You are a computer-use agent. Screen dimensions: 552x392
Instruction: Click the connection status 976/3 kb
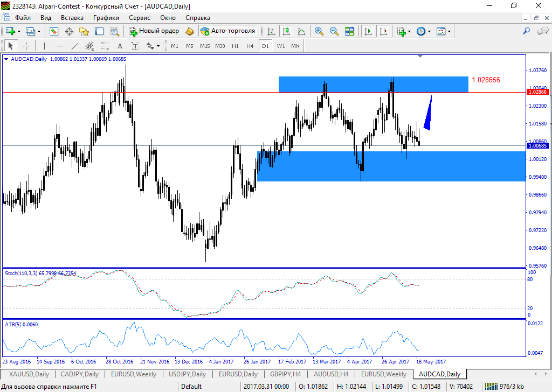coord(504,387)
